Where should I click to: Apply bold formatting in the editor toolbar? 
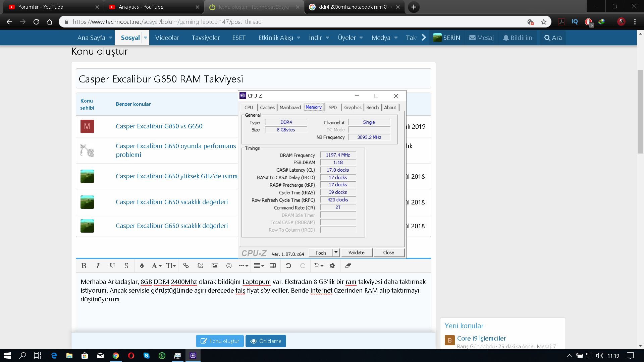point(84,266)
